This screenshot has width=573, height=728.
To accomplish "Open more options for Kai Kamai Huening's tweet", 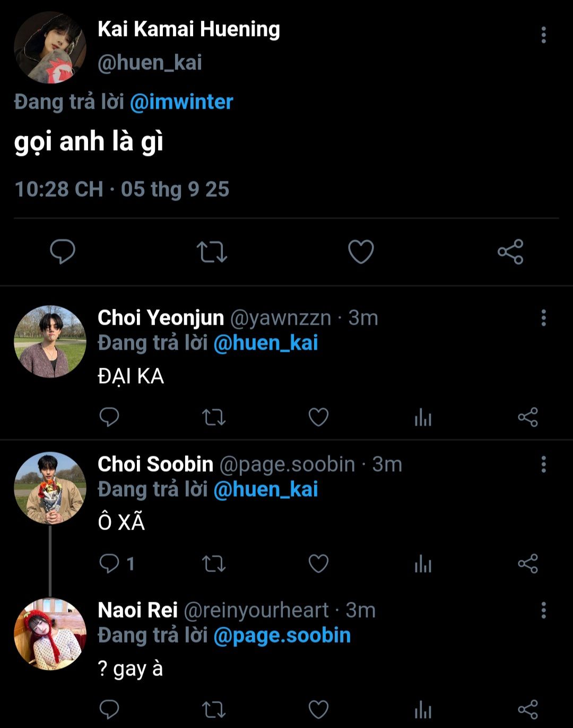I will (543, 35).
